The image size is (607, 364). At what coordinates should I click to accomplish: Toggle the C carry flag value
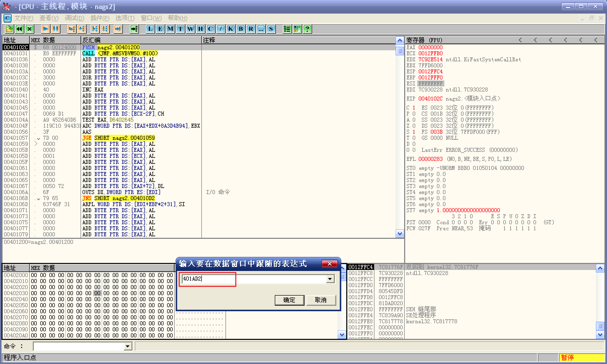click(414, 108)
